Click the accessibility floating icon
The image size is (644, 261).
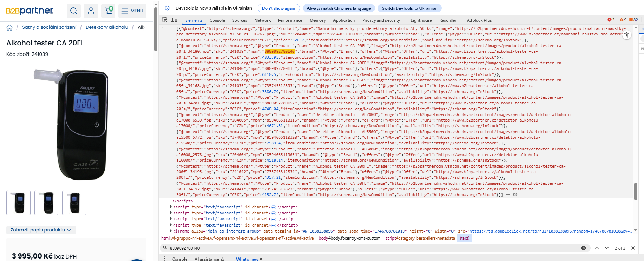point(627,35)
